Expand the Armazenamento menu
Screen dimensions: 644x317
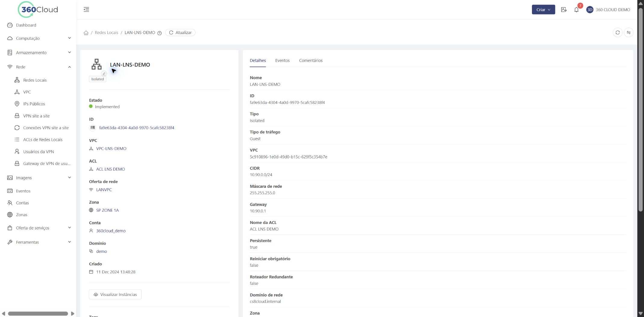pyautogui.click(x=39, y=52)
